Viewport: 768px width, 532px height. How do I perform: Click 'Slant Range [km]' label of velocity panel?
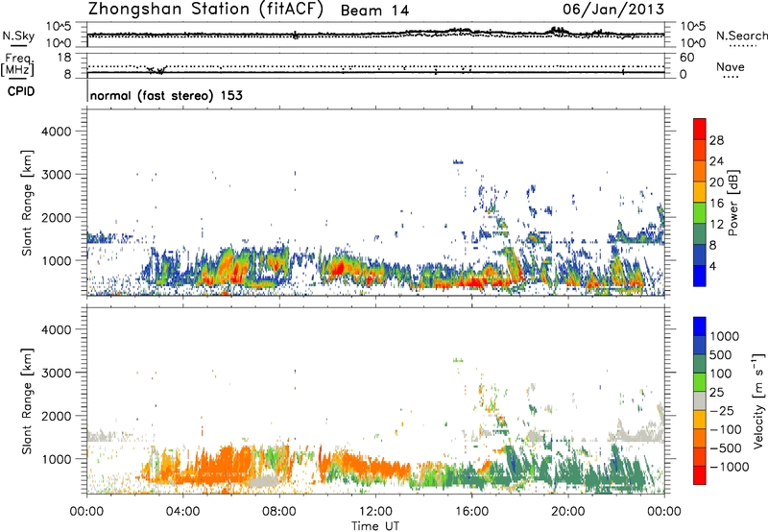tap(28, 400)
